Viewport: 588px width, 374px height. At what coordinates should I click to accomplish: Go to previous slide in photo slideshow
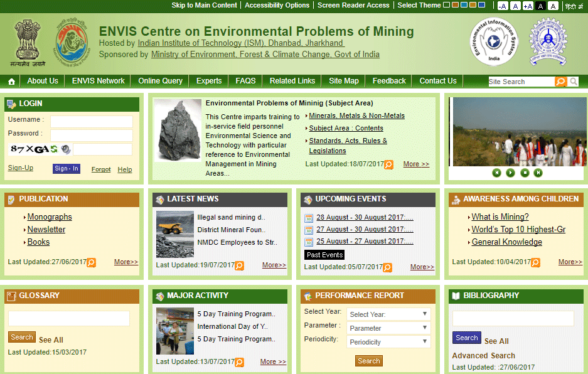click(496, 173)
